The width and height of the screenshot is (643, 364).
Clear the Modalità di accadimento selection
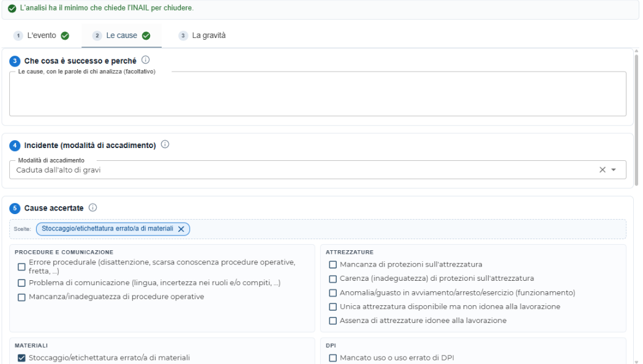click(x=603, y=170)
